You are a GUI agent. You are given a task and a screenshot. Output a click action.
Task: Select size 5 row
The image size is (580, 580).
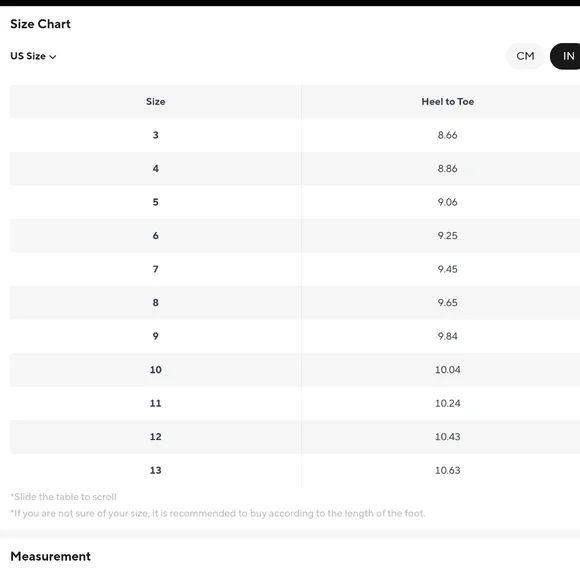pyautogui.click(x=295, y=202)
